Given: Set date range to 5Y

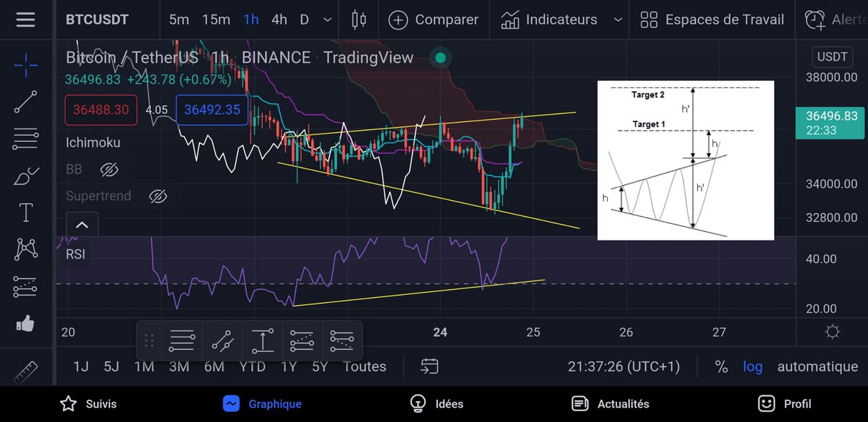Looking at the screenshot, I should [x=320, y=366].
